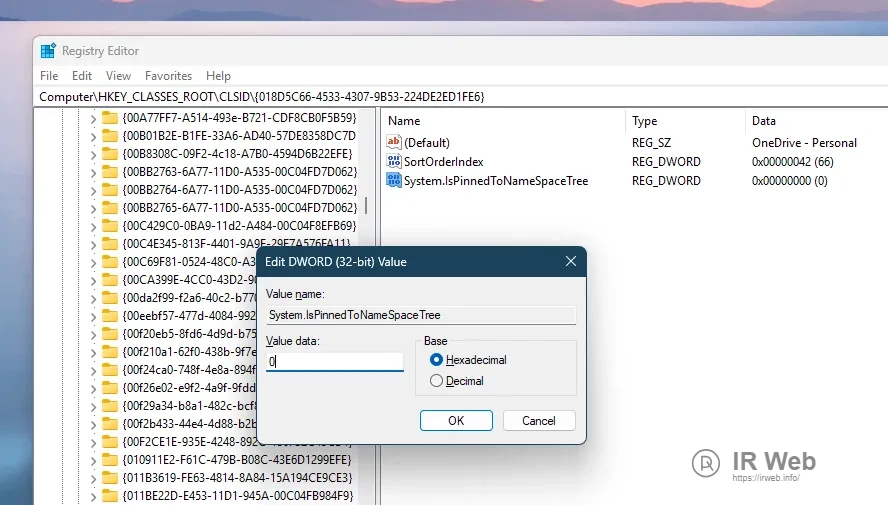Click the Registry Editor app icon in title bar
888x505 pixels.
(x=48, y=50)
